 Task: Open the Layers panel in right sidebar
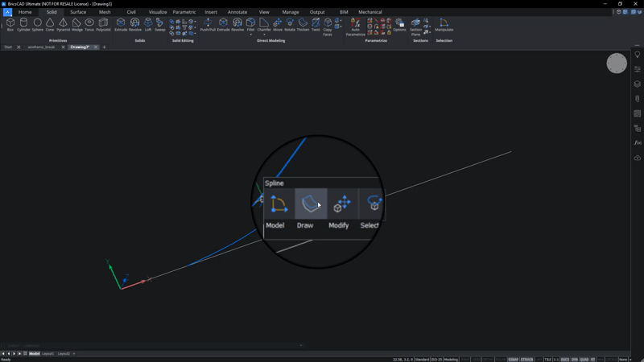tap(637, 84)
